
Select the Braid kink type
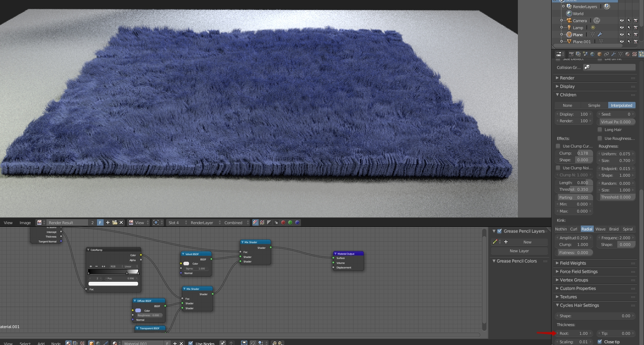coord(614,229)
